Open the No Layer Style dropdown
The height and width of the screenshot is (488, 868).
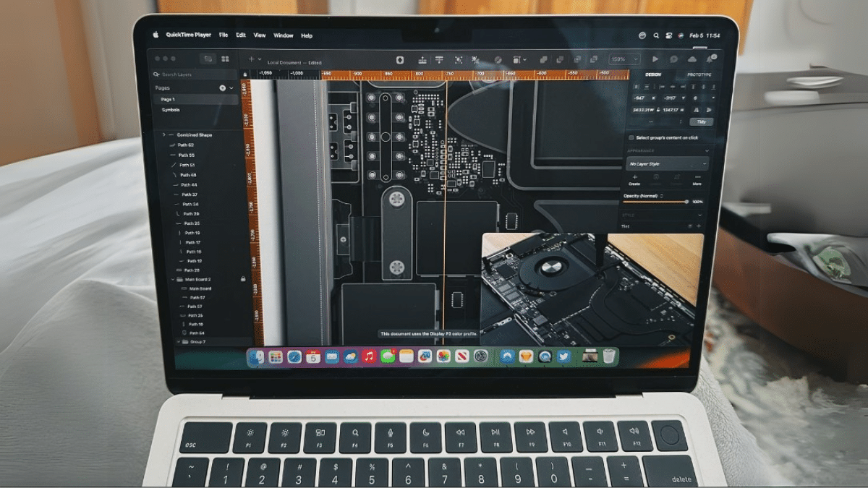click(x=666, y=164)
